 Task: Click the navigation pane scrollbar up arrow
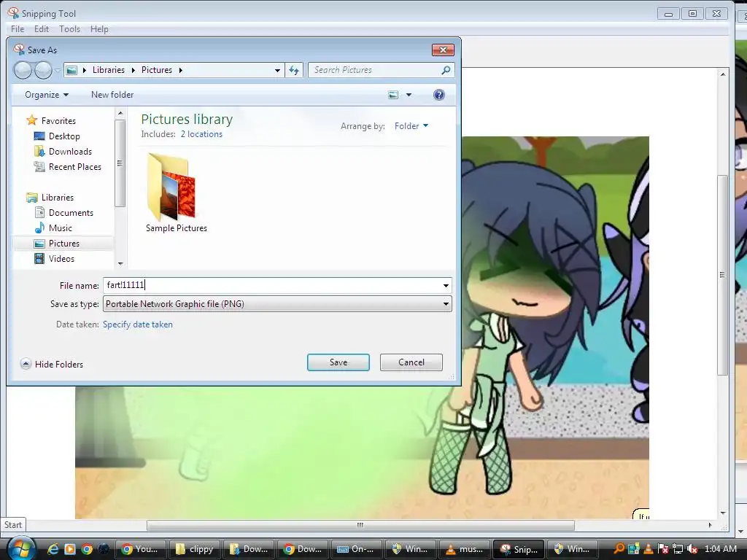[x=120, y=113]
